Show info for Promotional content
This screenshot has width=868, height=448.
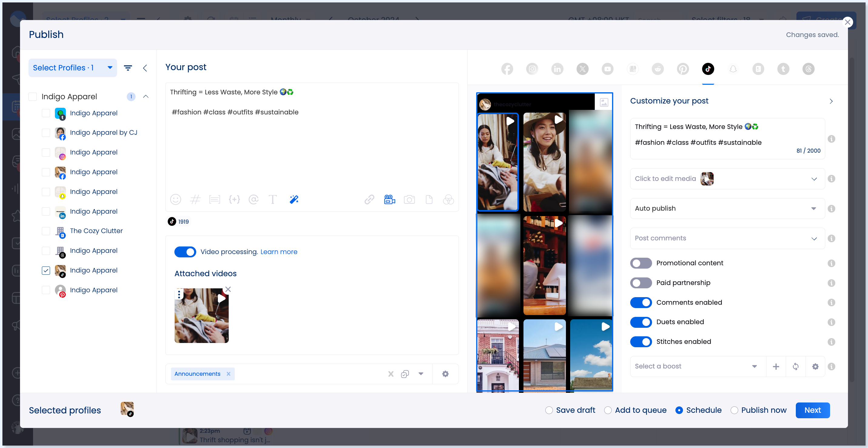[x=831, y=263]
